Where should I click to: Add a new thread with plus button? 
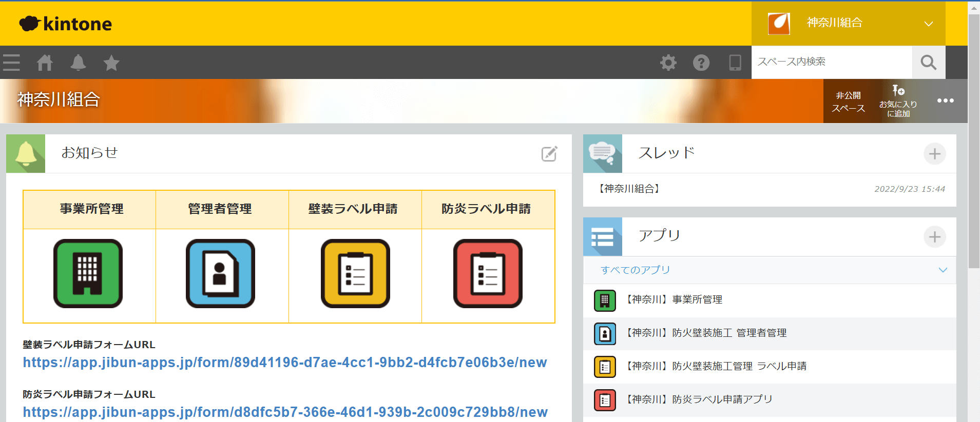[x=934, y=154]
